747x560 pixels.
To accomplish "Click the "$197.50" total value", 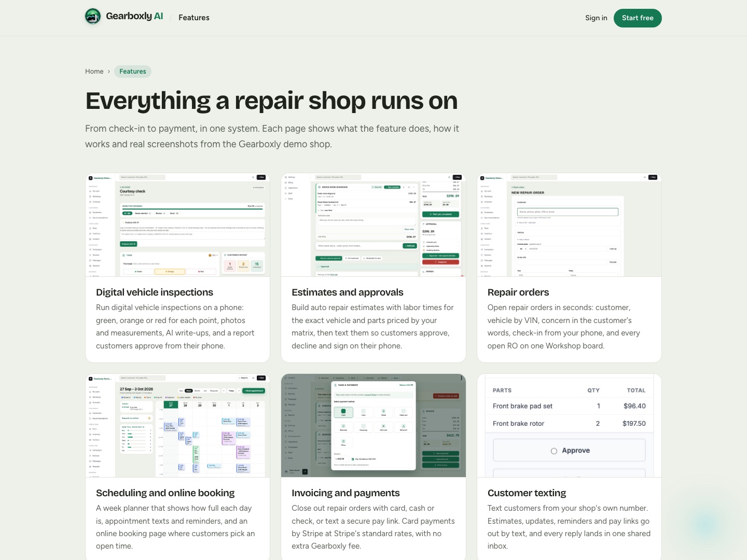I will pyautogui.click(x=634, y=424).
